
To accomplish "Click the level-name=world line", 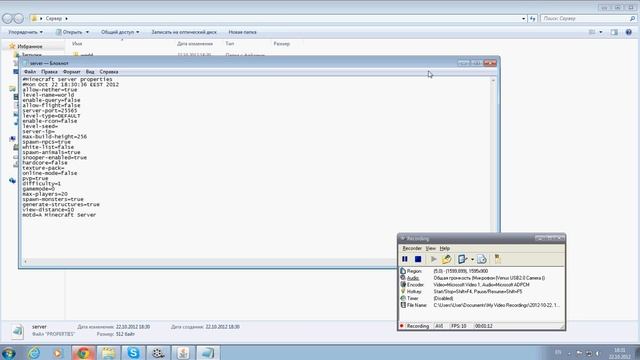I will click(48, 95).
